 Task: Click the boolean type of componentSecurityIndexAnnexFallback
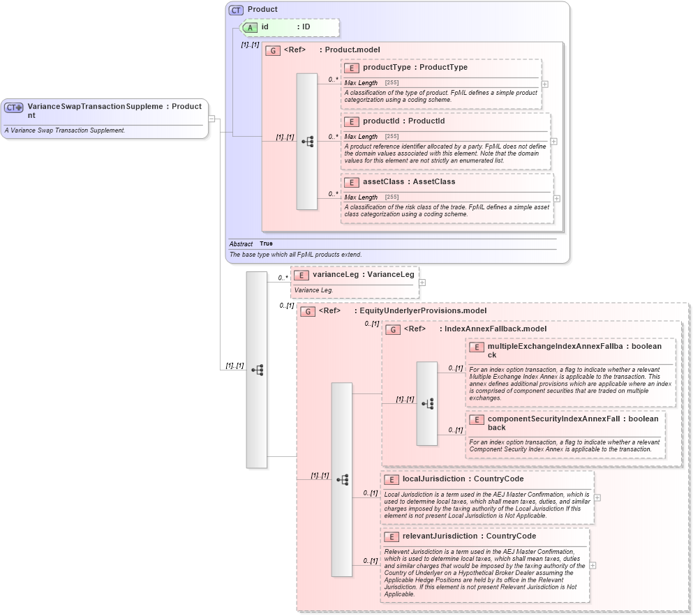pos(643,419)
